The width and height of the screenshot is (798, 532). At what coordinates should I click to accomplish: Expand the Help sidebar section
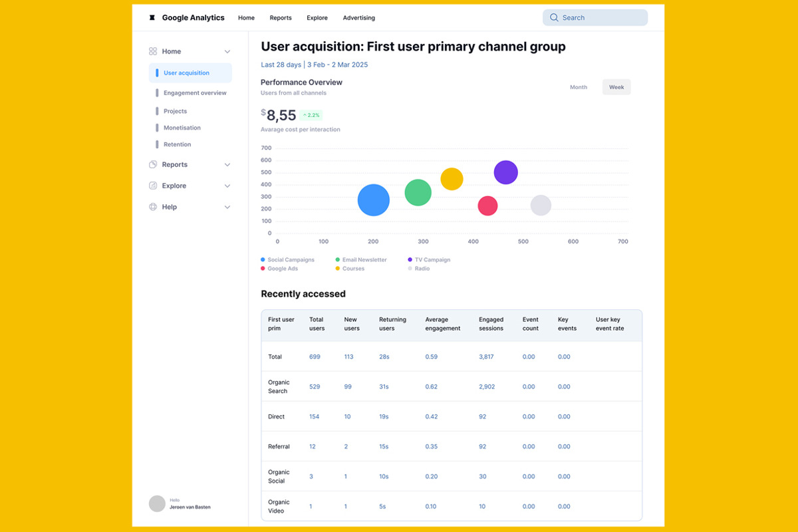[x=227, y=207]
